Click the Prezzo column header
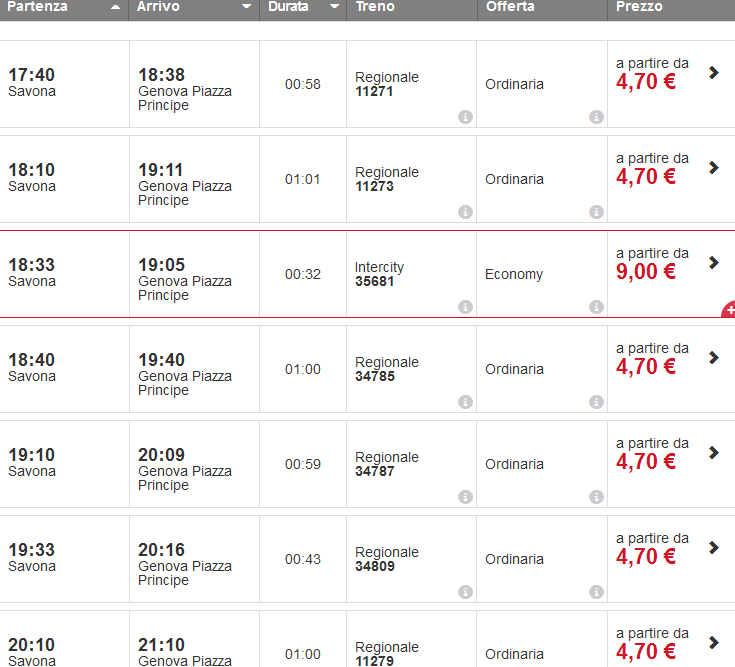The image size is (735, 667). click(x=639, y=7)
